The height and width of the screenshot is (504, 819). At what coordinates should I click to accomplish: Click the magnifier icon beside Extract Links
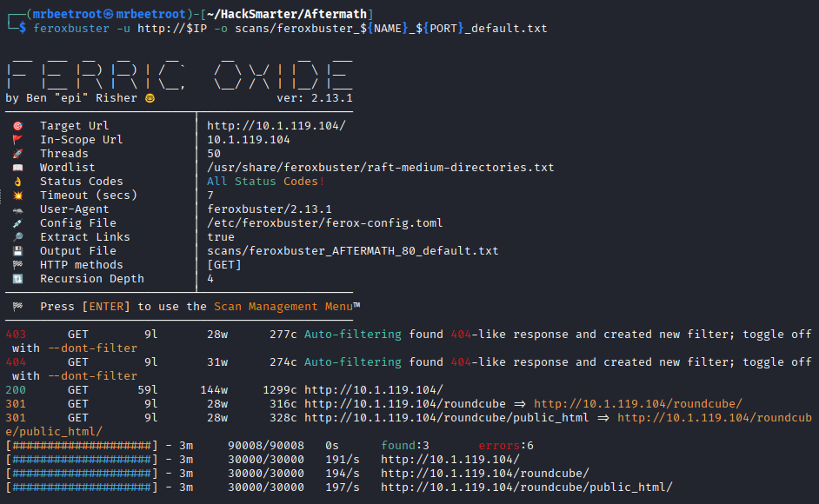coord(17,237)
